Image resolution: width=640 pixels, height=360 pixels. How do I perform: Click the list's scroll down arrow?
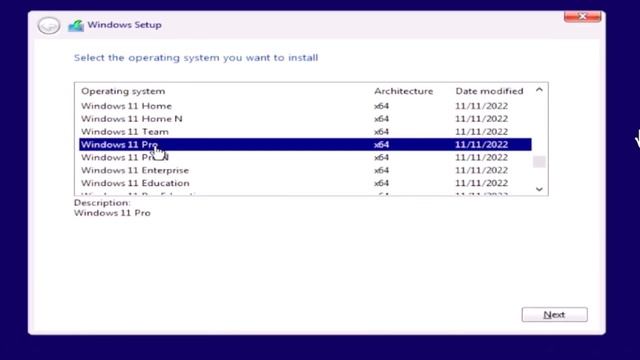point(539,189)
